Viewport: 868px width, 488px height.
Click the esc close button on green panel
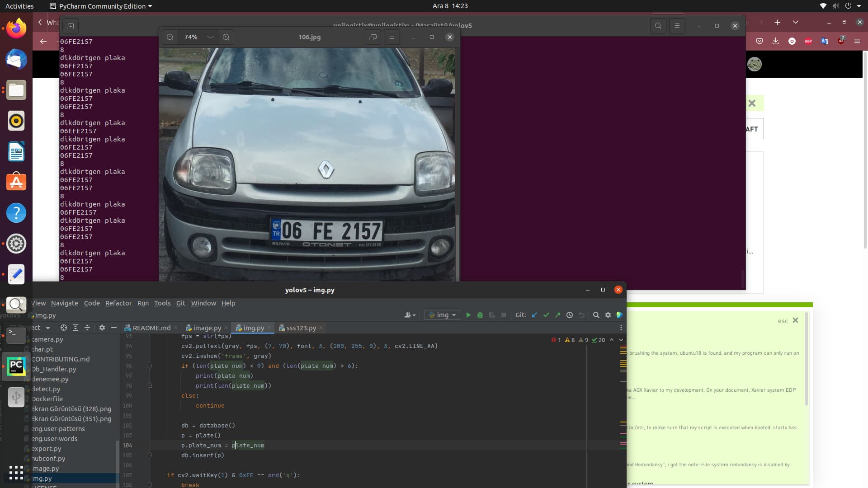tap(795, 320)
